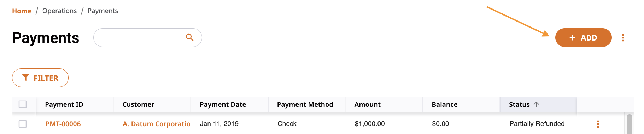The height and width of the screenshot is (134, 644).
Task: Sort by Customer column header
Action: tap(138, 104)
